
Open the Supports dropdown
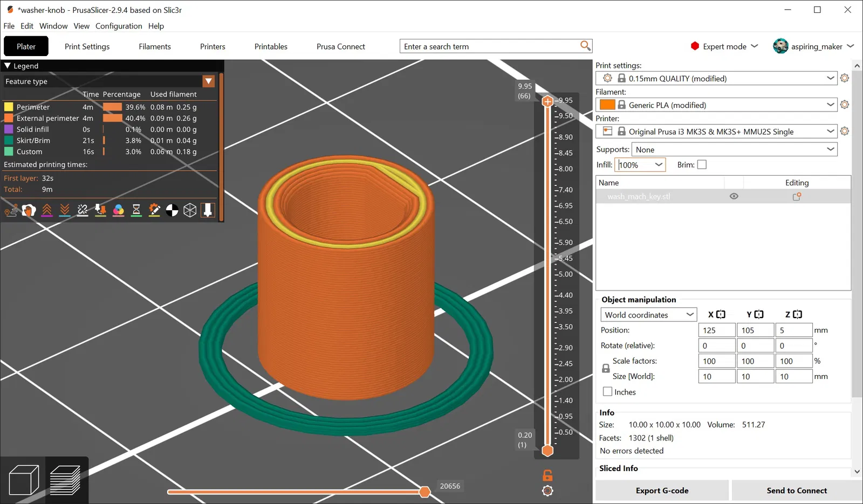(734, 150)
